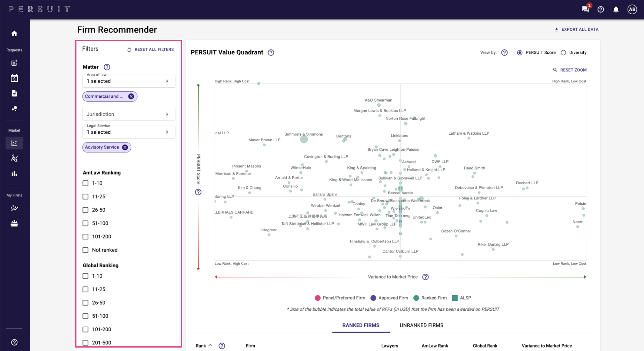
Task: Remove the Commercial and... filter chip
Action: pyautogui.click(x=131, y=96)
